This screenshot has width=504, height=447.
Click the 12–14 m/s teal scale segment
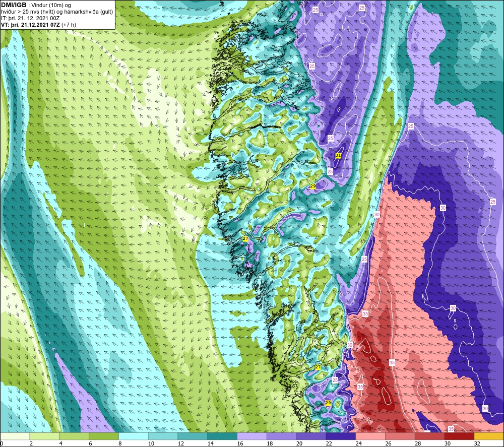(193, 436)
